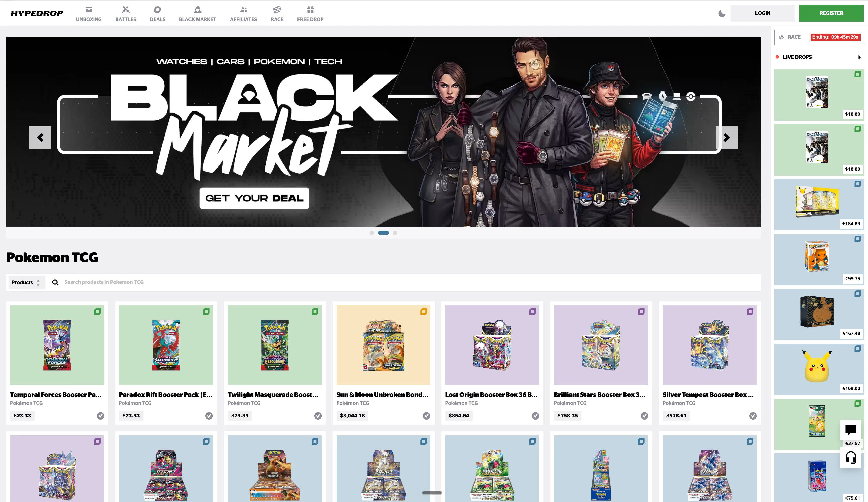The width and height of the screenshot is (868, 502).
Task: Open Temporal Forces Booster Pack image
Action: coord(57,345)
